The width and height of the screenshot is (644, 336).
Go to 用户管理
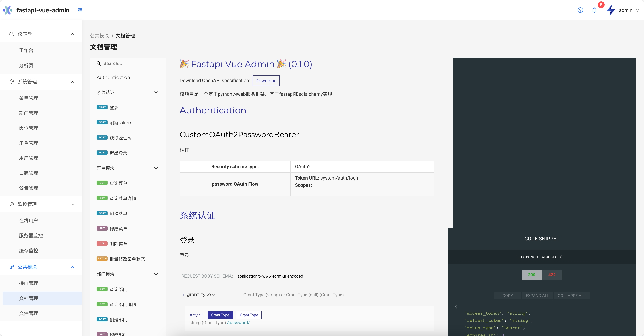pos(29,158)
